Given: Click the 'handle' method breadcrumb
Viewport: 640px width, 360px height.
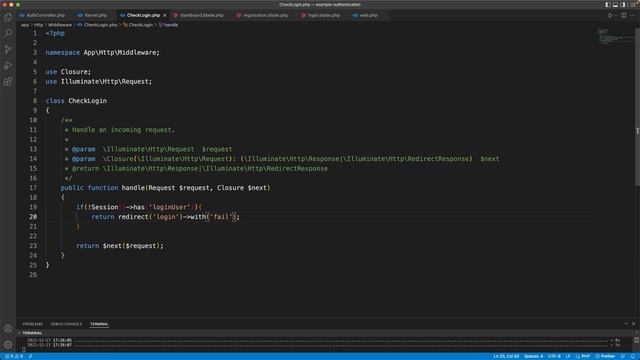Looking at the screenshot, I should click(168, 25).
